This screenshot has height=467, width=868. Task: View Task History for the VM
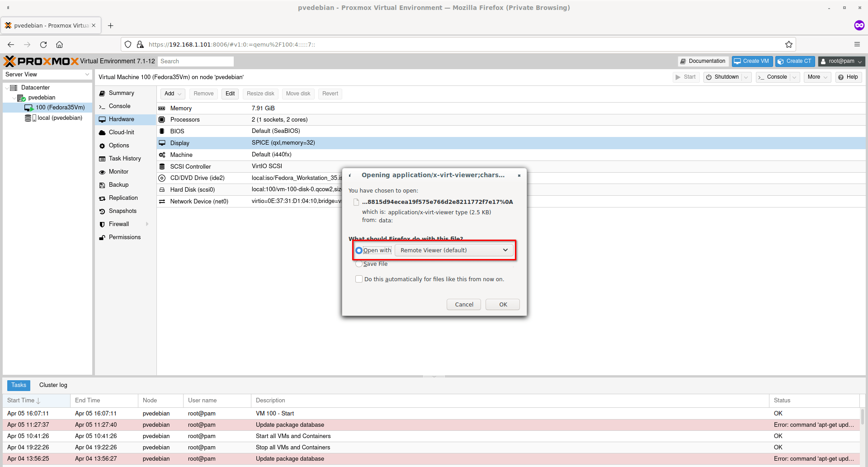124,158
